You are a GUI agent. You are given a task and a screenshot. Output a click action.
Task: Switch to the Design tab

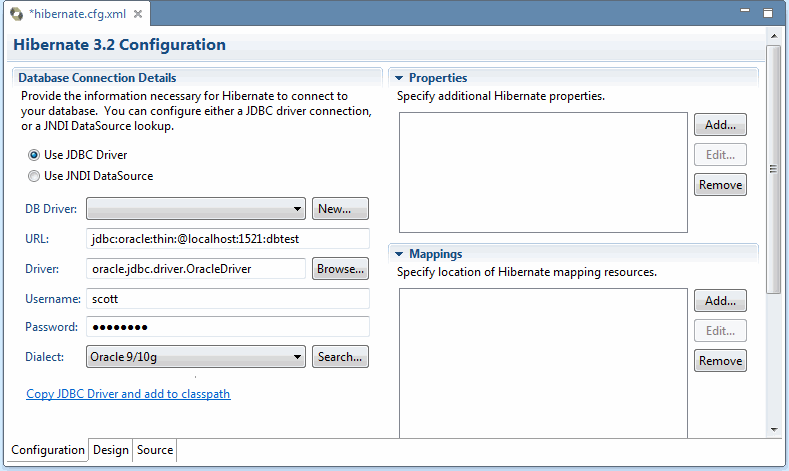point(111,450)
